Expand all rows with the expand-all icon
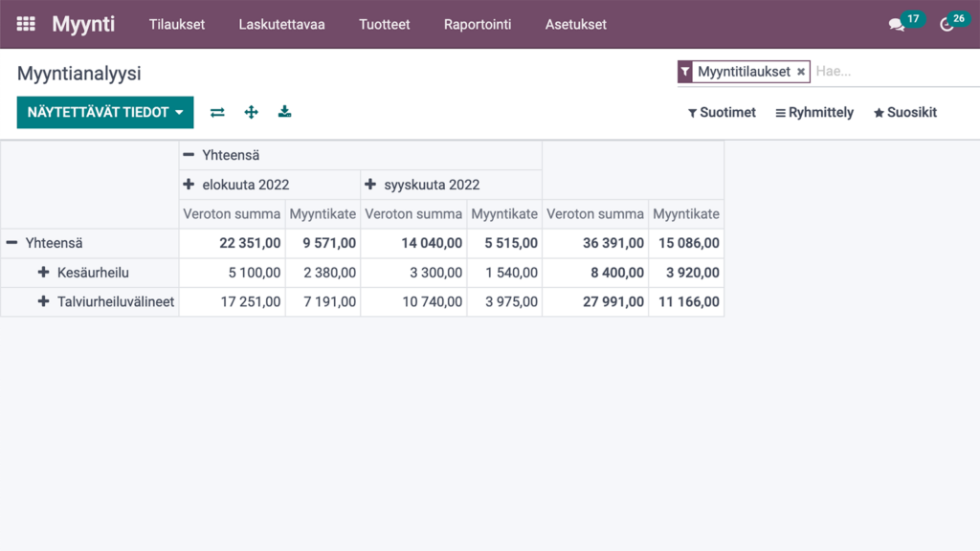The width and height of the screenshot is (980, 551). click(x=251, y=112)
